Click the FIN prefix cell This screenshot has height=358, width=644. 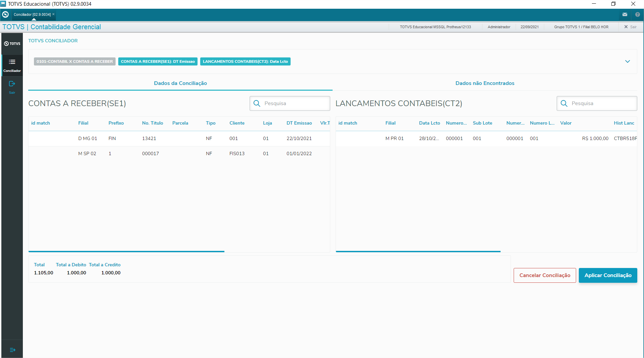click(112, 138)
